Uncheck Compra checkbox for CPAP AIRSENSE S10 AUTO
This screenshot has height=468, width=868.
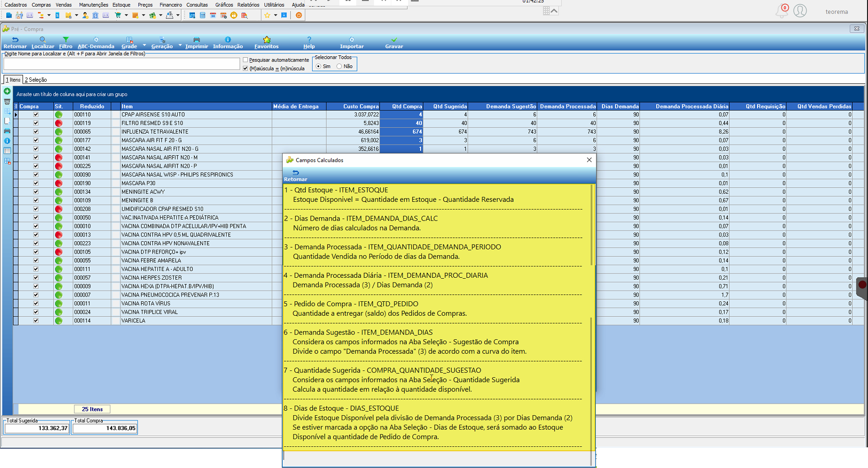36,115
